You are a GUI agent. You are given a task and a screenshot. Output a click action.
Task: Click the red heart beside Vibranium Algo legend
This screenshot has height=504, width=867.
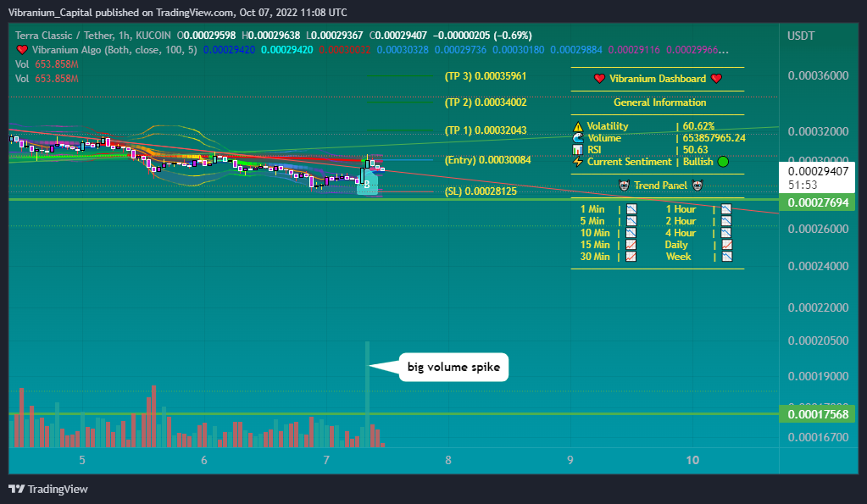point(22,50)
